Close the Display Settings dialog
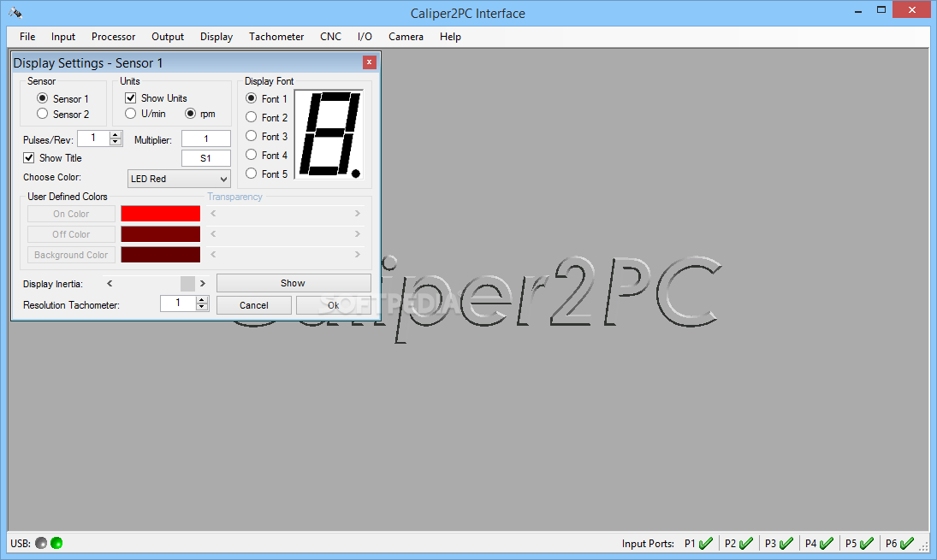Image resolution: width=937 pixels, height=560 pixels. (370, 62)
